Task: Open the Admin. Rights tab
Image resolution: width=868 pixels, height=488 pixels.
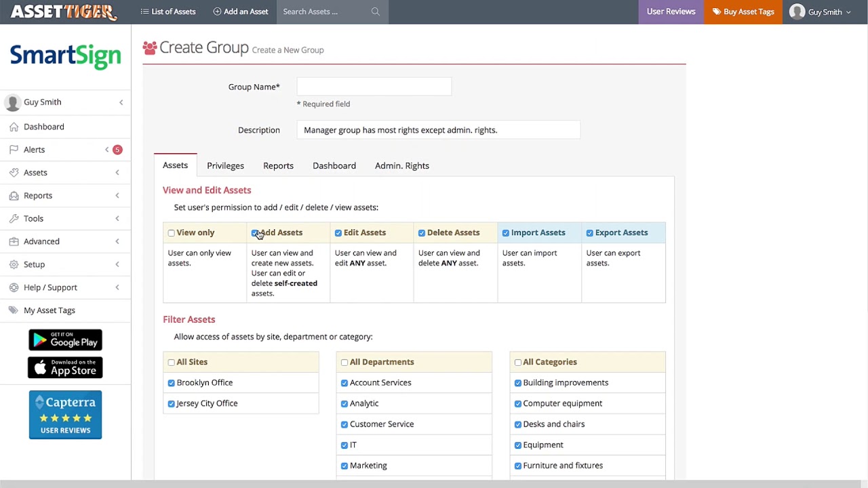Action: click(x=402, y=165)
